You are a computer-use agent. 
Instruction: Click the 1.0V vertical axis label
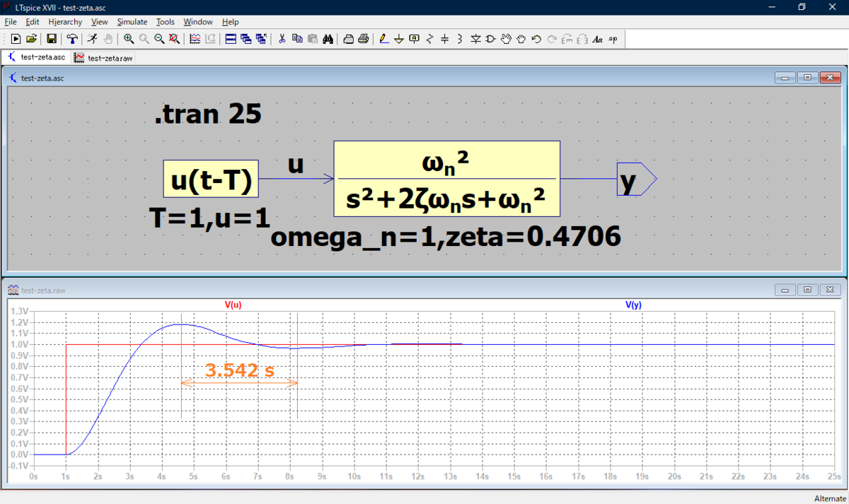pos(20,344)
